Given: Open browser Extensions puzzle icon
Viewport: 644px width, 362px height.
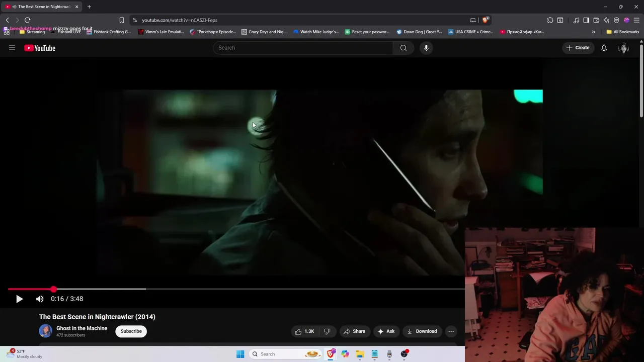Looking at the screenshot, I should coord(550,20).
